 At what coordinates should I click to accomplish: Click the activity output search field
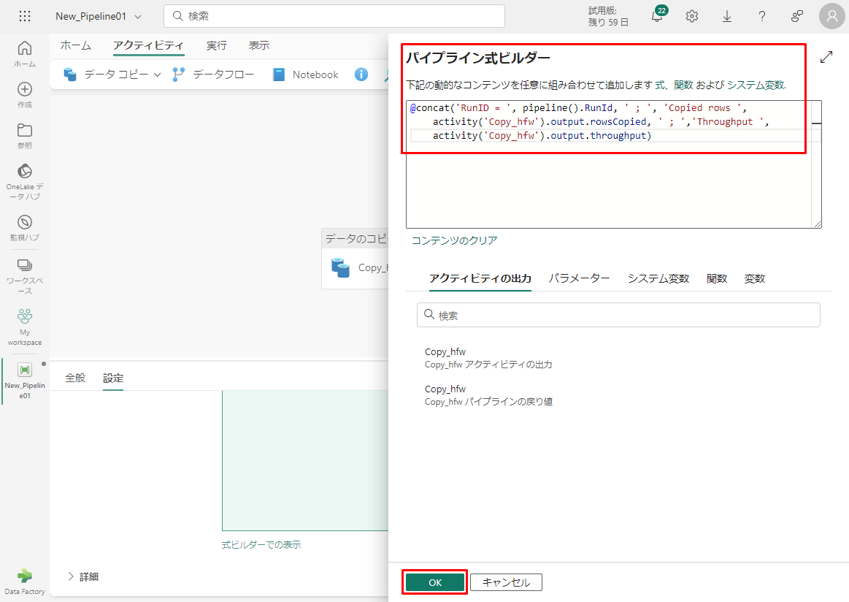click(618, 315)
